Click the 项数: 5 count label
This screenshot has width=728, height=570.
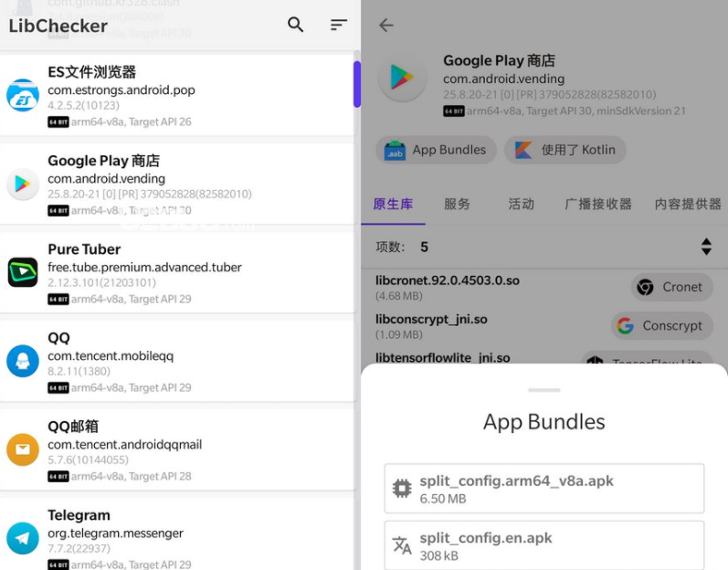(402, 247)
